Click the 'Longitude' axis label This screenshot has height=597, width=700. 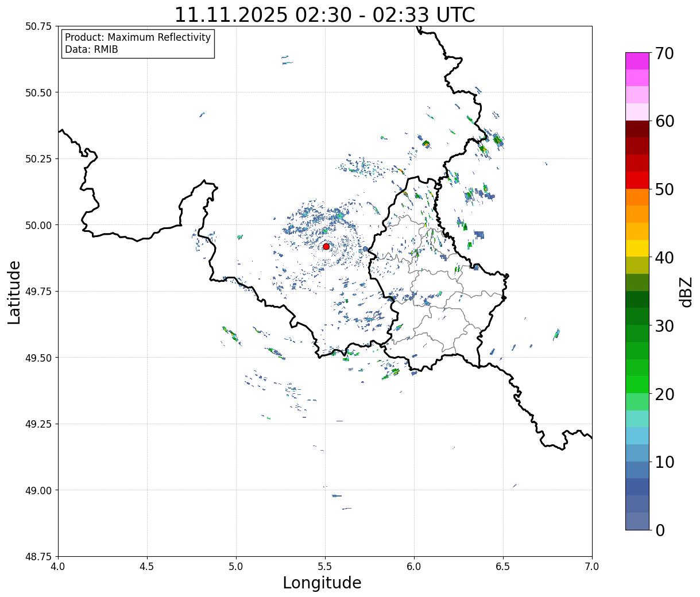click(322, 583)
